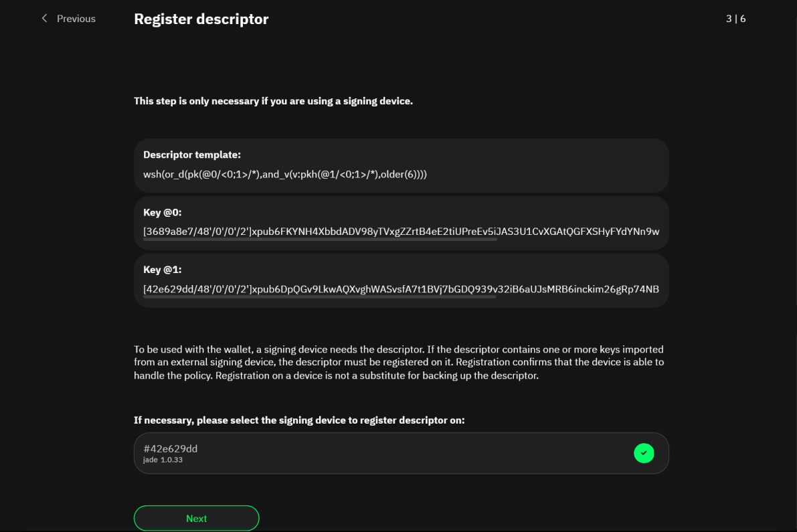Image resolution: width=797 pixels, height=532 pixels.
Task: Click the Register descriptor heading
Action: (201, 19)
